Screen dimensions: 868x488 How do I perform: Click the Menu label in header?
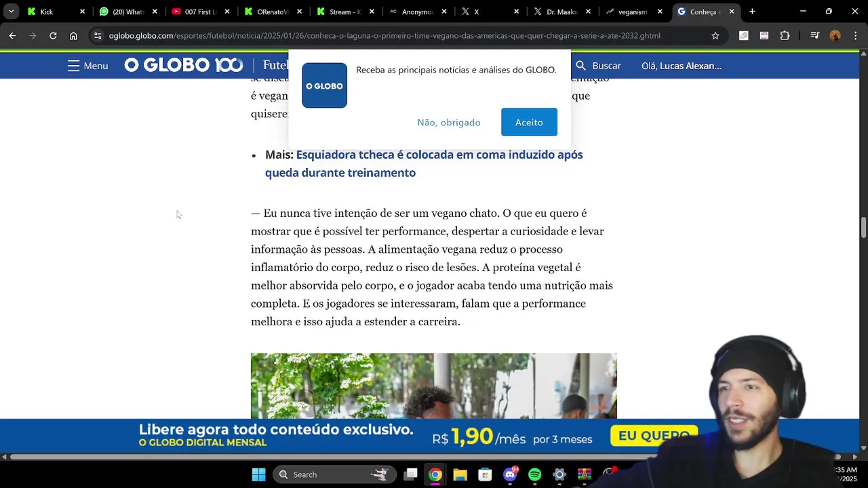click(x=96, y=66)
